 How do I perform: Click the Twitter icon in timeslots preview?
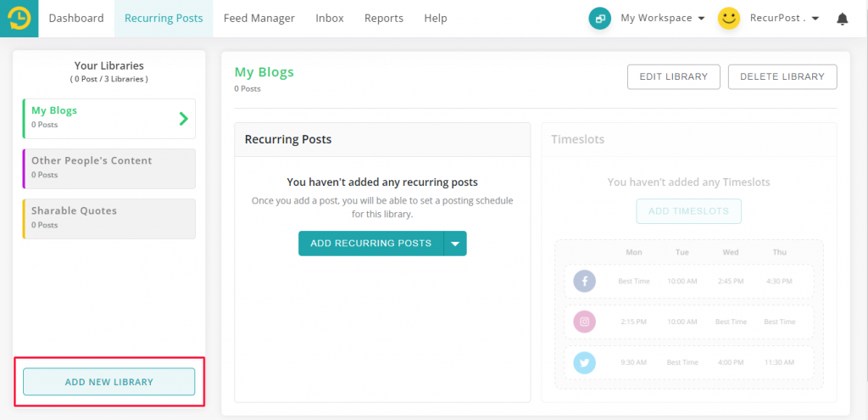pos(585,362)
